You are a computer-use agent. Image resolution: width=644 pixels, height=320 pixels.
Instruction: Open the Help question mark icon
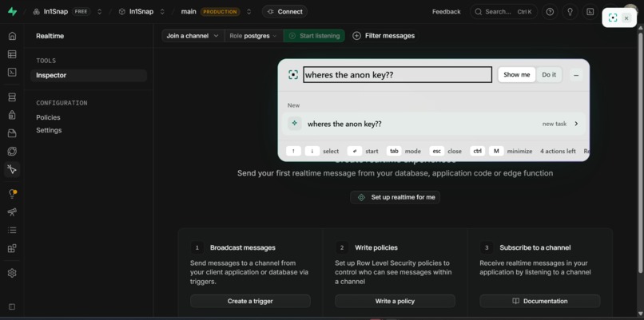click(550, 12)
